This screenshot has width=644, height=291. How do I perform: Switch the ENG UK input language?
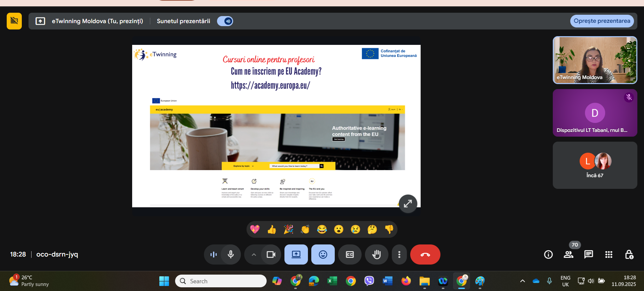click(x=566, y=281)
